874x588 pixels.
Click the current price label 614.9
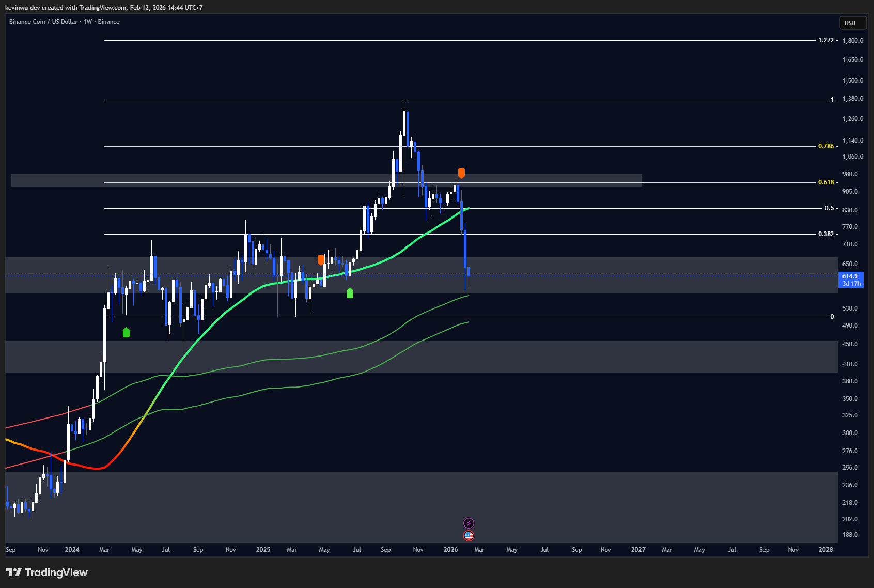pyautogui.click(x=850, y=276)
